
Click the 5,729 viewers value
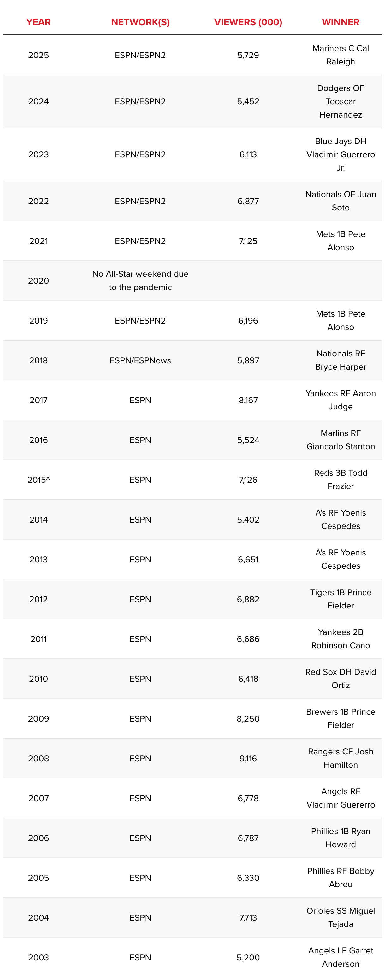pyautogui.click(x=248, y=55)
